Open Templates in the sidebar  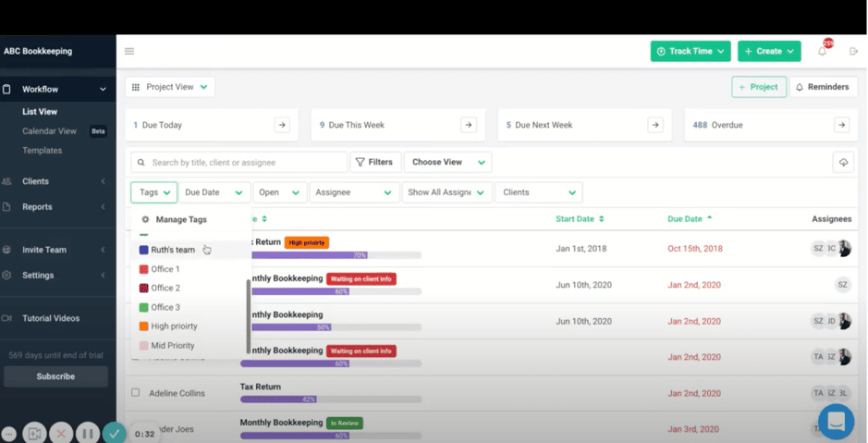tap(43, 150)
